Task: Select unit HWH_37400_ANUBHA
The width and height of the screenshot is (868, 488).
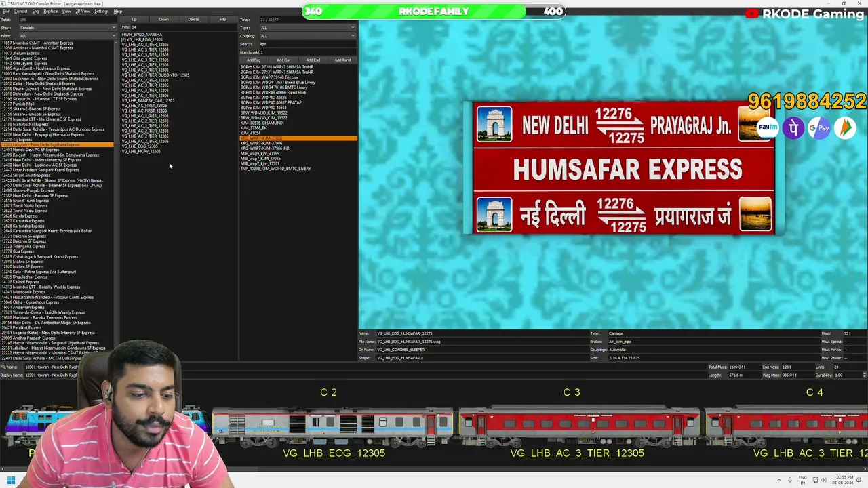Action: pos(142,35)
